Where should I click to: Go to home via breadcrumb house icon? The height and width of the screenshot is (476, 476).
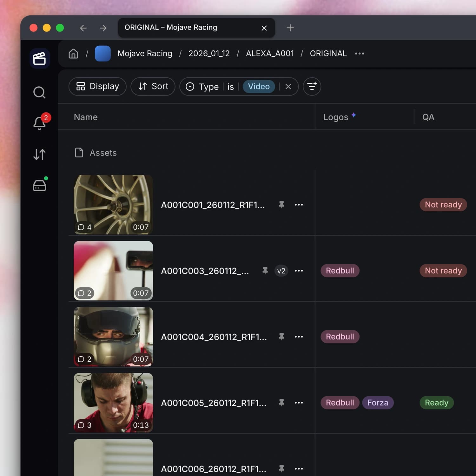point(73,54)
